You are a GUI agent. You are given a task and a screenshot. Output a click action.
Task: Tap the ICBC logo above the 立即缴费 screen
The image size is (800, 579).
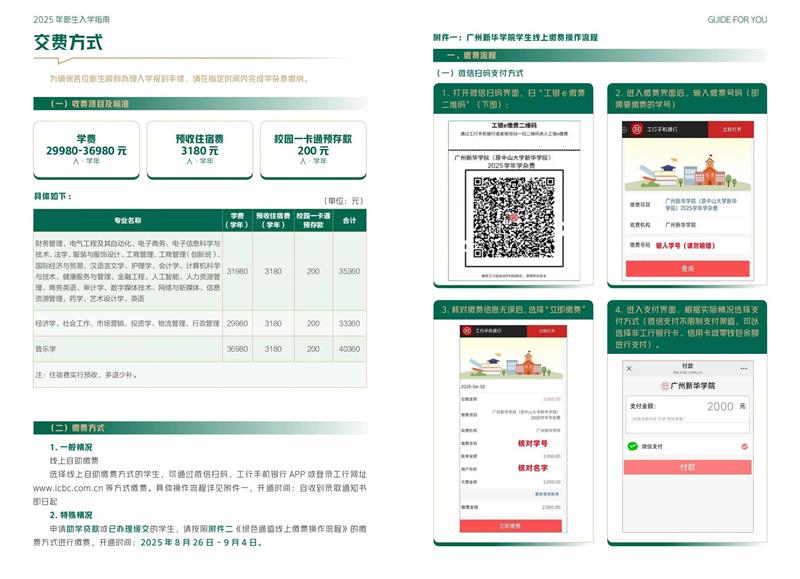[467, 331]
